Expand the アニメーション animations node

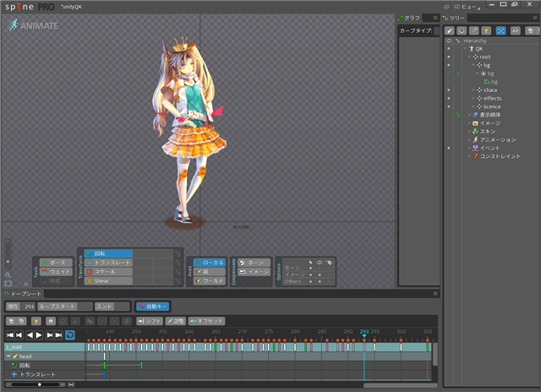coord(469,139)
